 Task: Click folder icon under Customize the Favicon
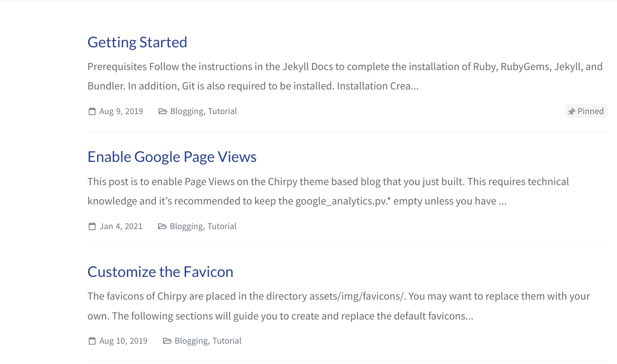click(167, 341)
